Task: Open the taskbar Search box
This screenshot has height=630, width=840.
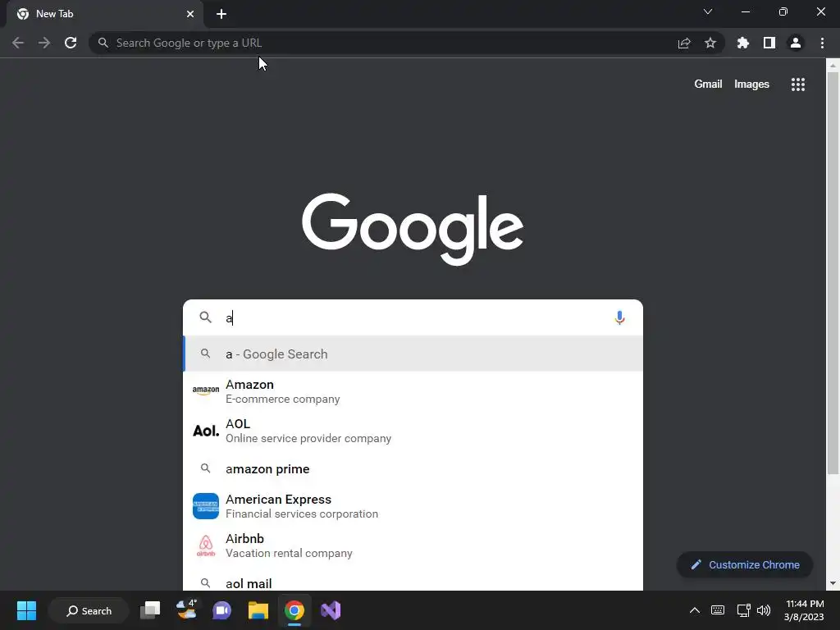Action: pos(89,610)
